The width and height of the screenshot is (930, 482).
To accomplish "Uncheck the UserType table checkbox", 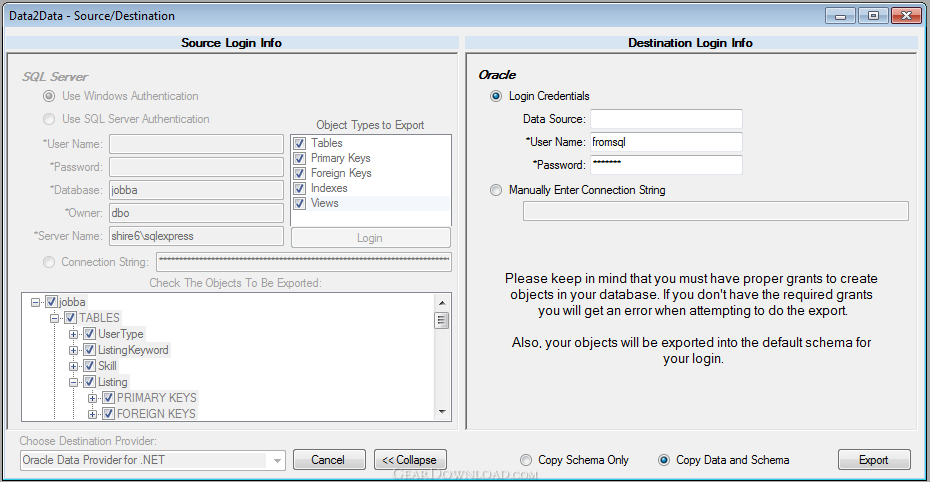I will pos(90,334).
